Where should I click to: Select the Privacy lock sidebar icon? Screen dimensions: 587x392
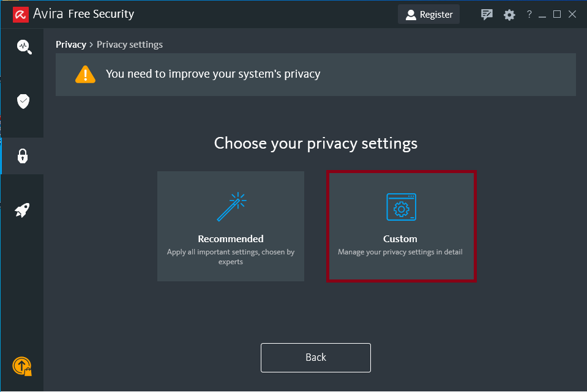tap(23, 156)
